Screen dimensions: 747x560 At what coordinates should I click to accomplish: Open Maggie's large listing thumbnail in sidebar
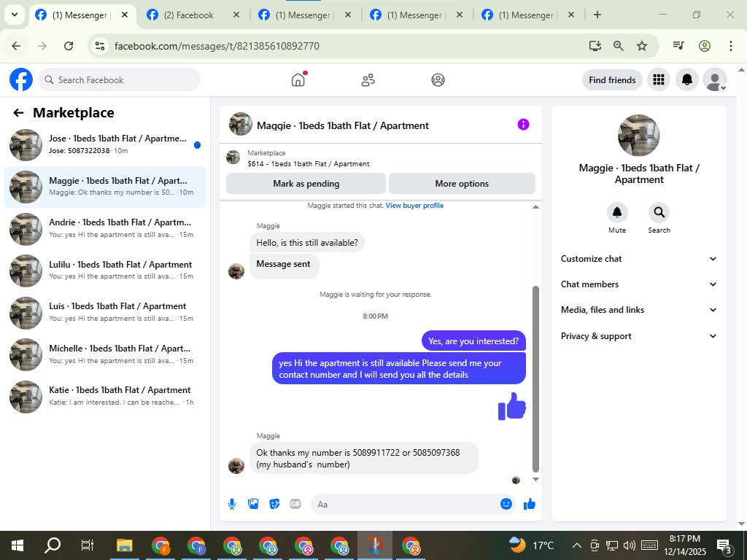click(638, 135)
